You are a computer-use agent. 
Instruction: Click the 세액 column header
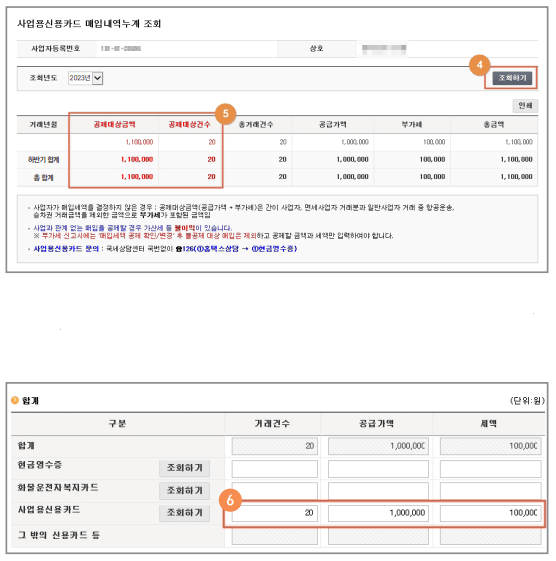488,424
